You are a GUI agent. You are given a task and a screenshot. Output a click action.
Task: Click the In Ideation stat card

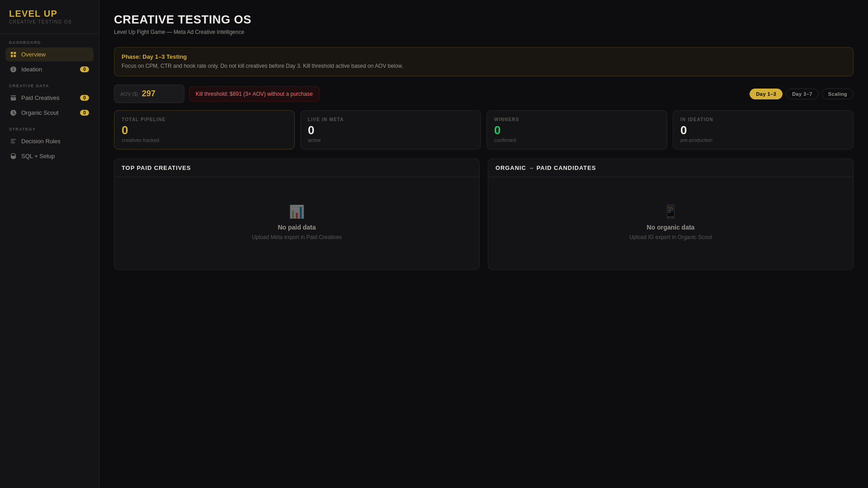(763, 130)
